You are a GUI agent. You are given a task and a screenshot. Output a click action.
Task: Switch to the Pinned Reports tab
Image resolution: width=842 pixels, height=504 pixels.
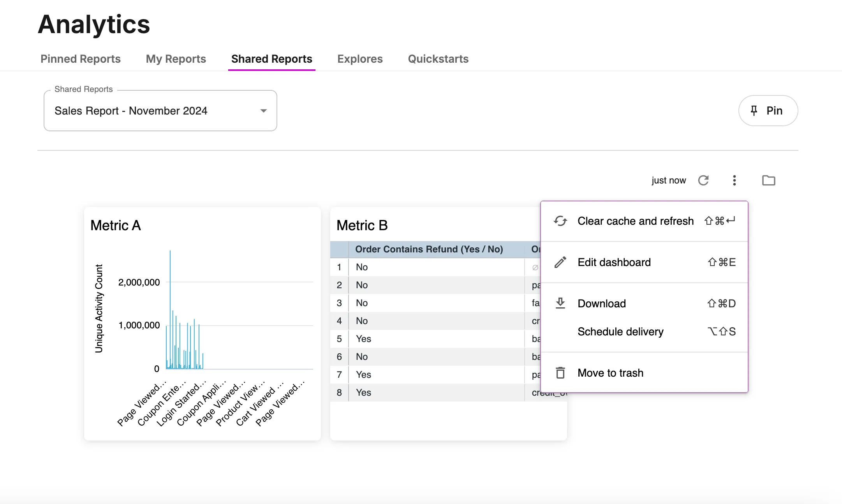(81, 59)
